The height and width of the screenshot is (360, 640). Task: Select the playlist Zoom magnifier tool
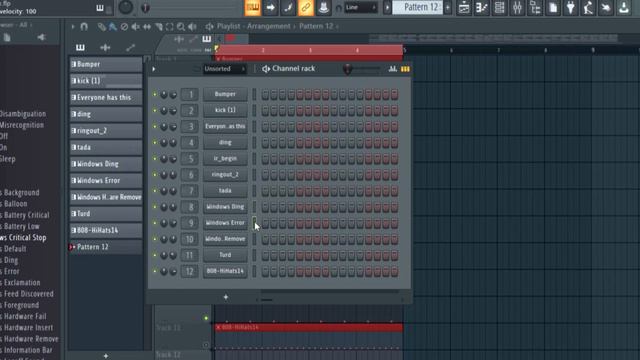181,27
